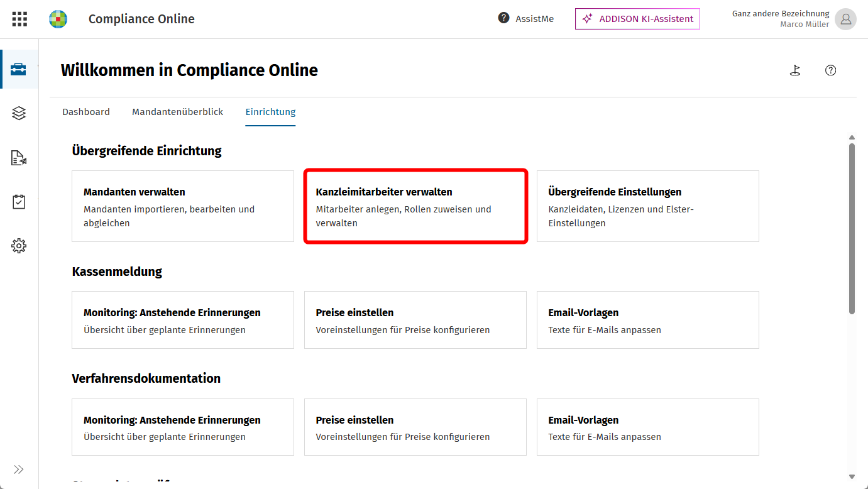Click the scrollbar down arrow
868x489 pixels.
(852, 477)
